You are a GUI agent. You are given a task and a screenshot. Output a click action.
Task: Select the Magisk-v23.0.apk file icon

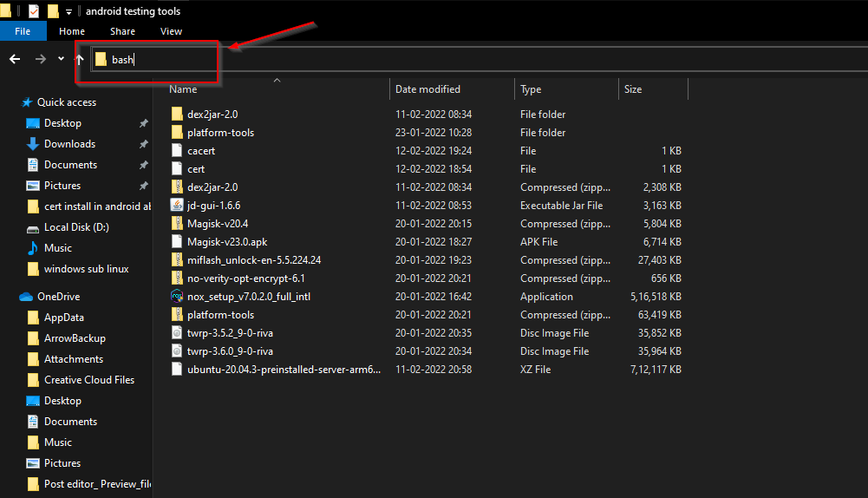[177, 242]
